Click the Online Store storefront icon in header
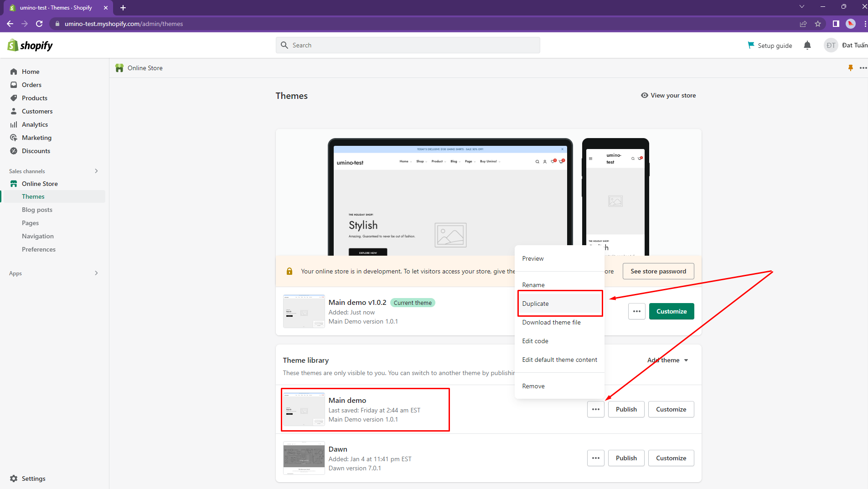 click(x=119, y=68)
